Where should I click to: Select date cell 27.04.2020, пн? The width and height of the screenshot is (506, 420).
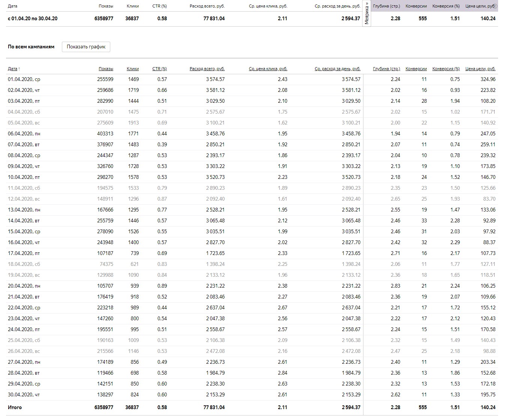24,362
